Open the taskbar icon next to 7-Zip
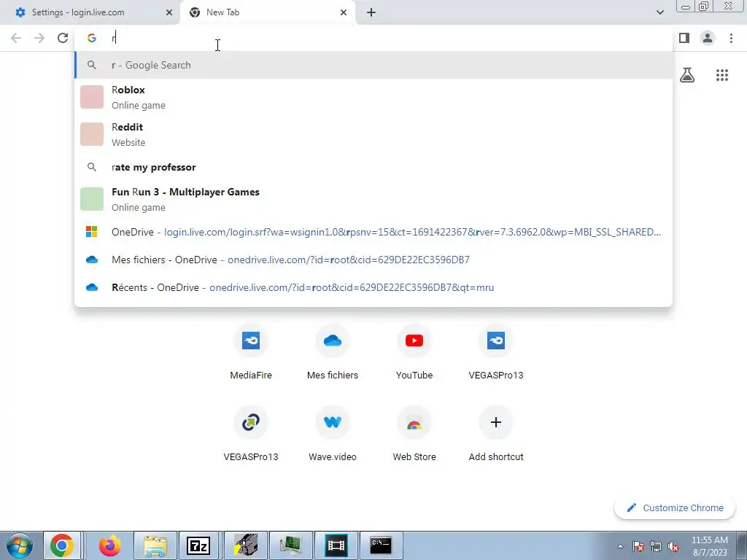 click(245, 545)
